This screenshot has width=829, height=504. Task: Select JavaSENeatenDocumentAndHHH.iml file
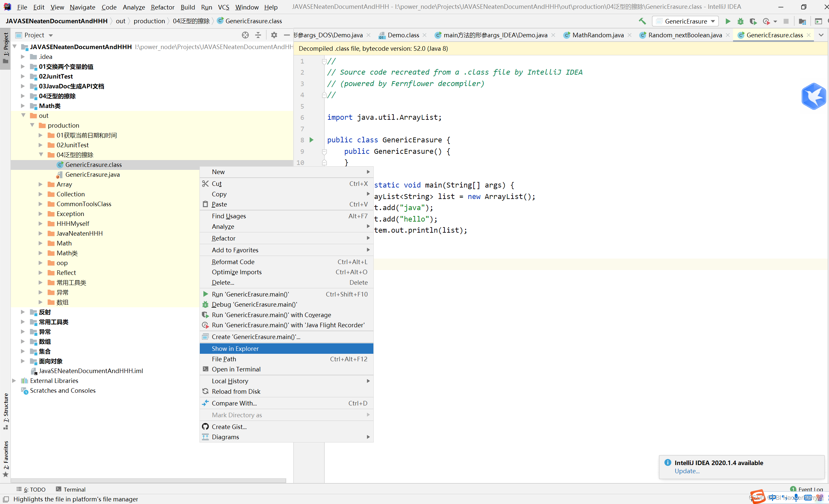pos(90,371)
